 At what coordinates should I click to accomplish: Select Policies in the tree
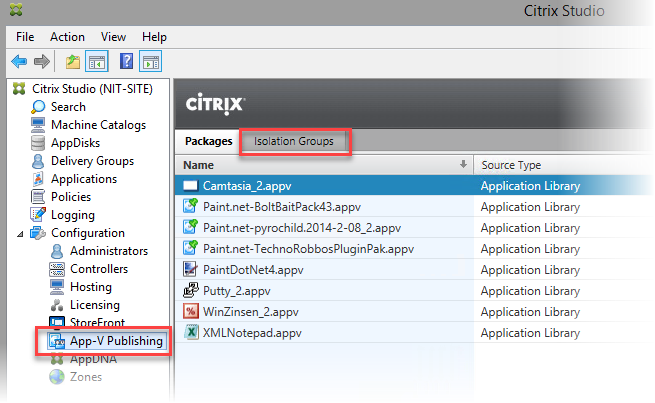(71, 197)
